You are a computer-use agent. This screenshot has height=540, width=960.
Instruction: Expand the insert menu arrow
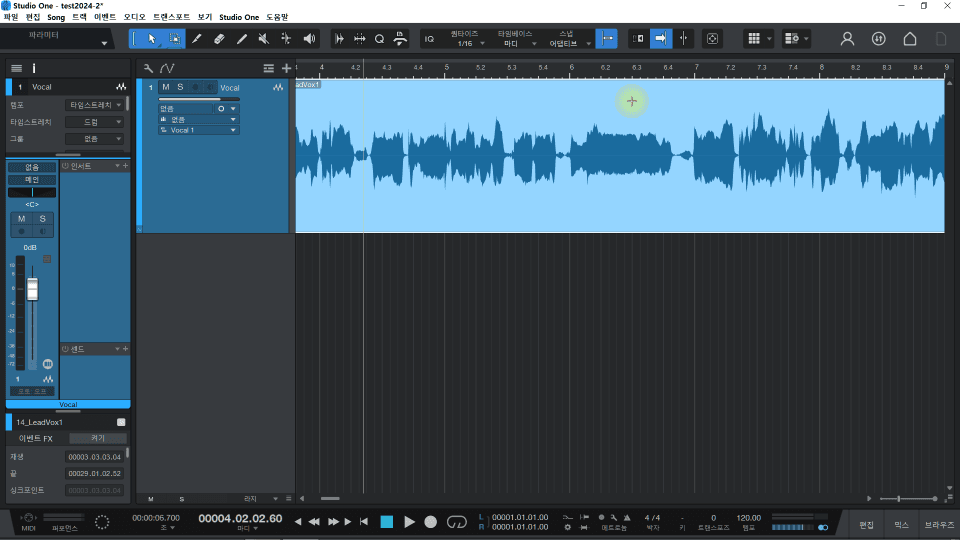[118, 166]
